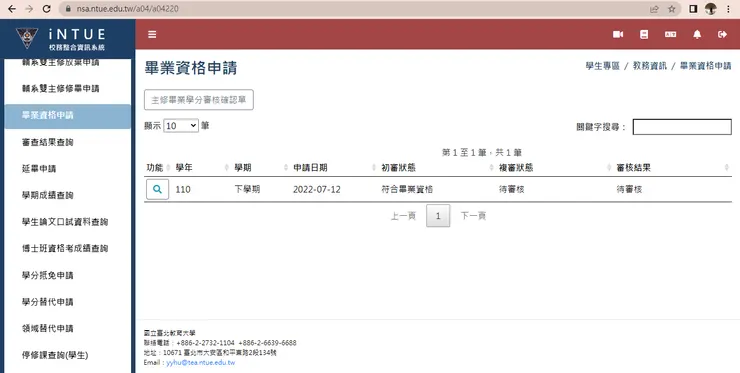Click the sign out icon
Screen dimensions: 740x373
coord(723,34)
